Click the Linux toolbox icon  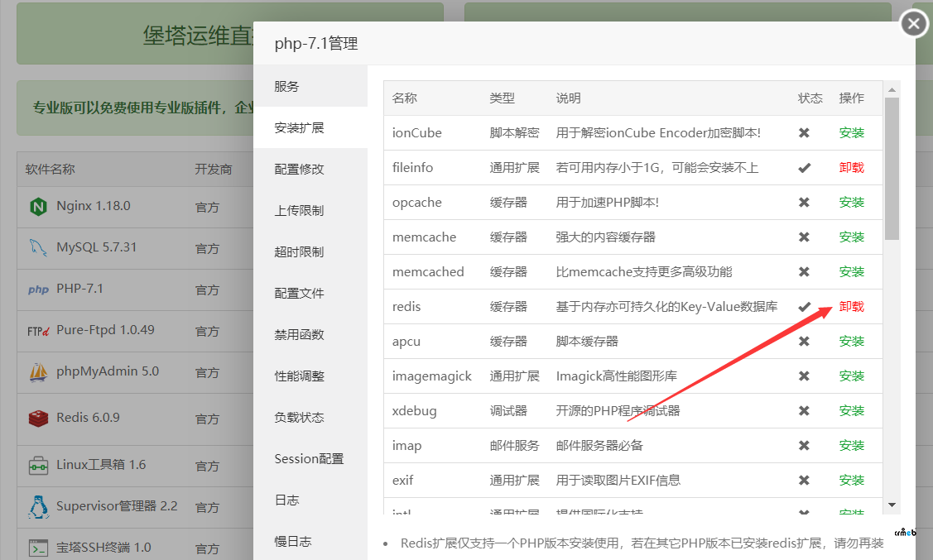click(x=38, y=466)
